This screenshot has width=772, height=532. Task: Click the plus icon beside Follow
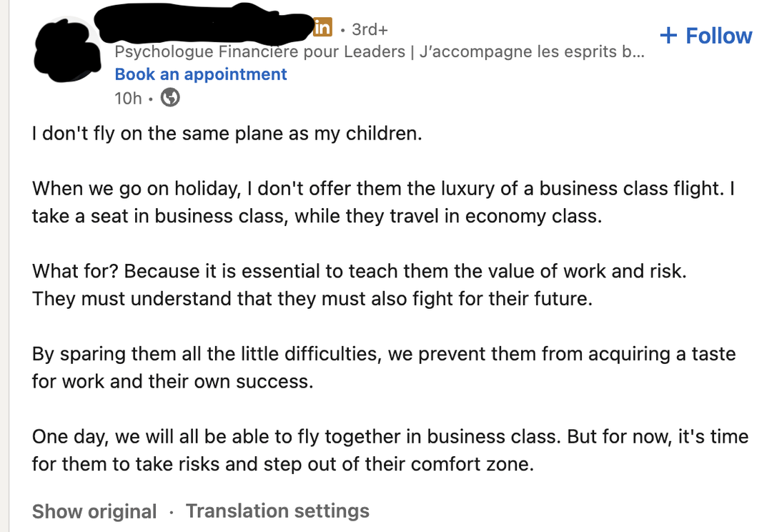pos(668,36)
